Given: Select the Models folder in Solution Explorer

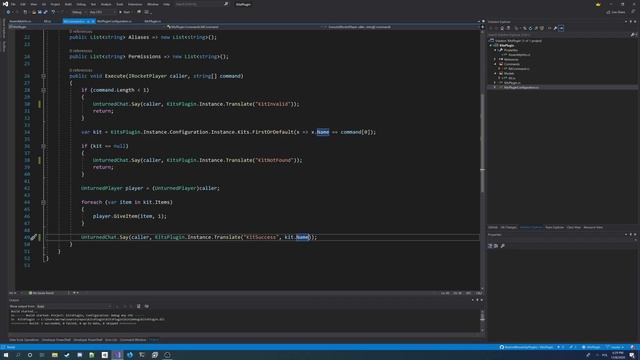Looking at the screenshot, I should pyautogui.click(x=509, y=73).
